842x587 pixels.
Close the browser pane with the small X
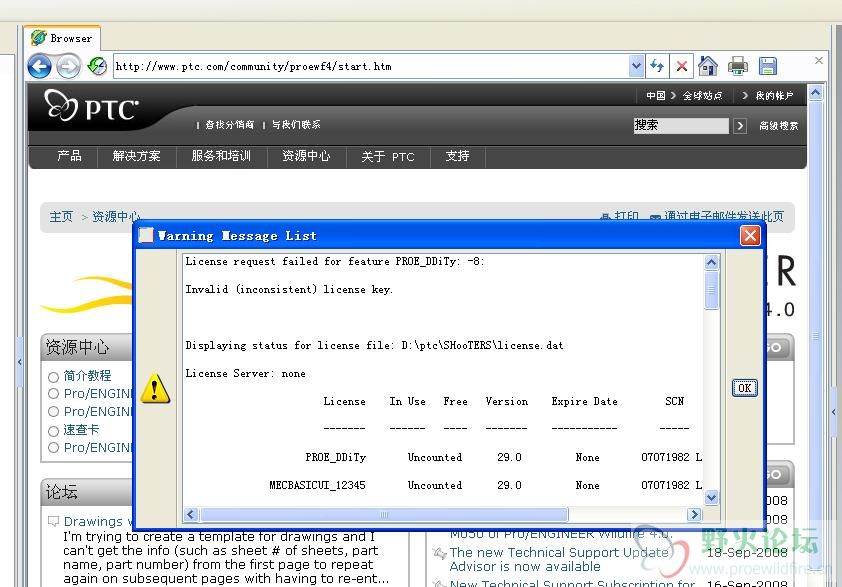point(819,60)
